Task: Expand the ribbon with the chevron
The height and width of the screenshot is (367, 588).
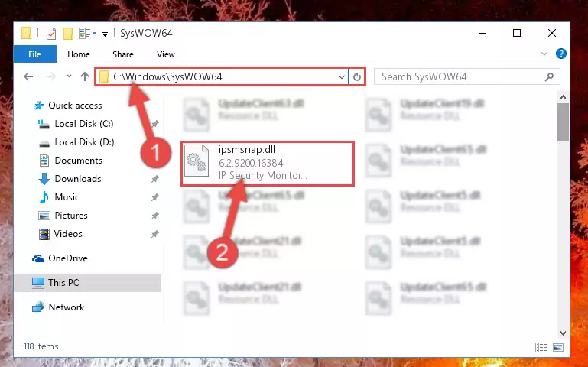Action: click(544, 54)
